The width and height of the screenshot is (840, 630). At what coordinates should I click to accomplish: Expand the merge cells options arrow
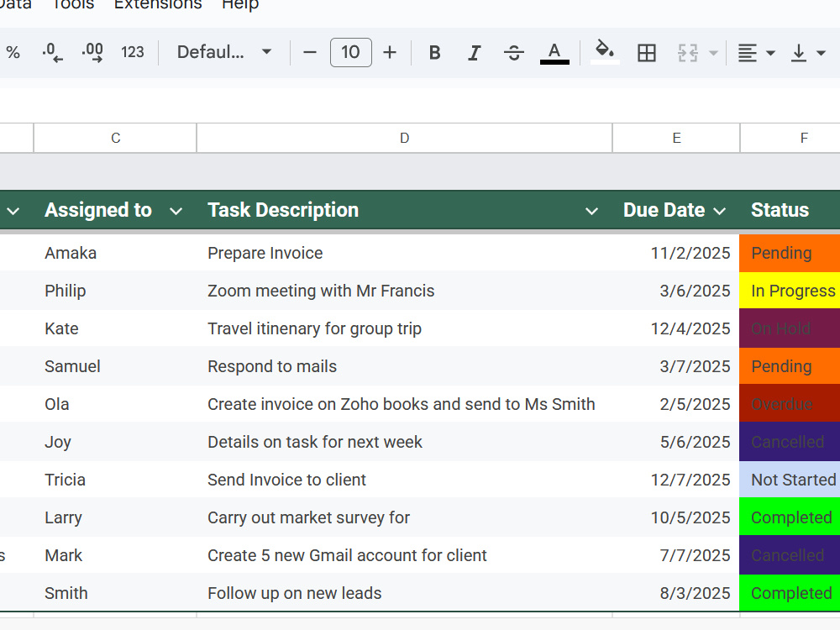[713, 53]
